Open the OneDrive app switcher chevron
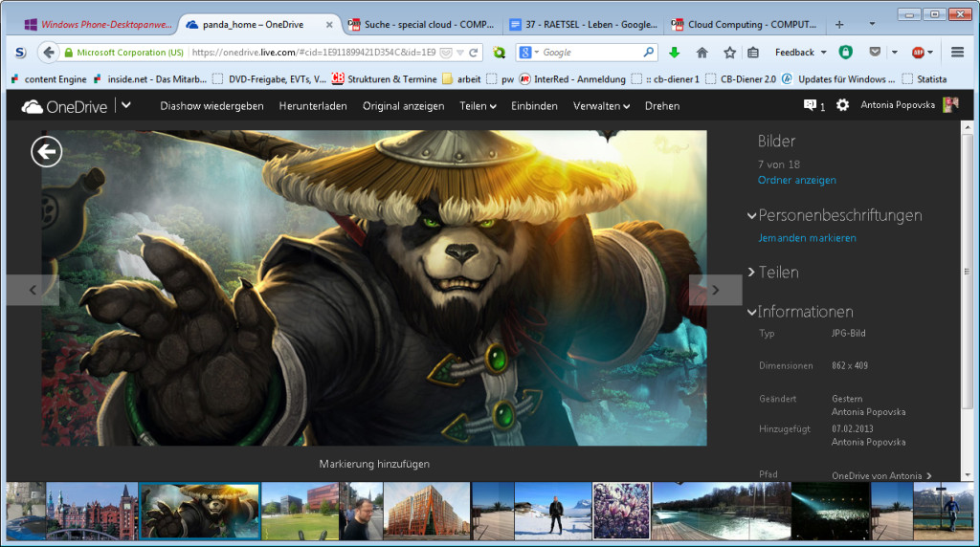This screenshot has width=980, height=547. (126, 105)
